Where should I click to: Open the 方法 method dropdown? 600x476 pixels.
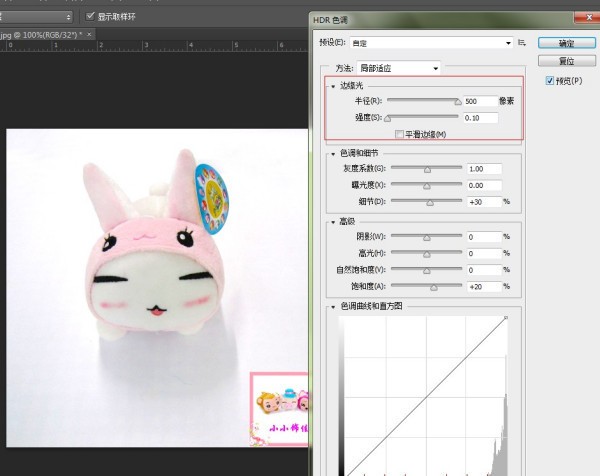click(x=401, y=68)
